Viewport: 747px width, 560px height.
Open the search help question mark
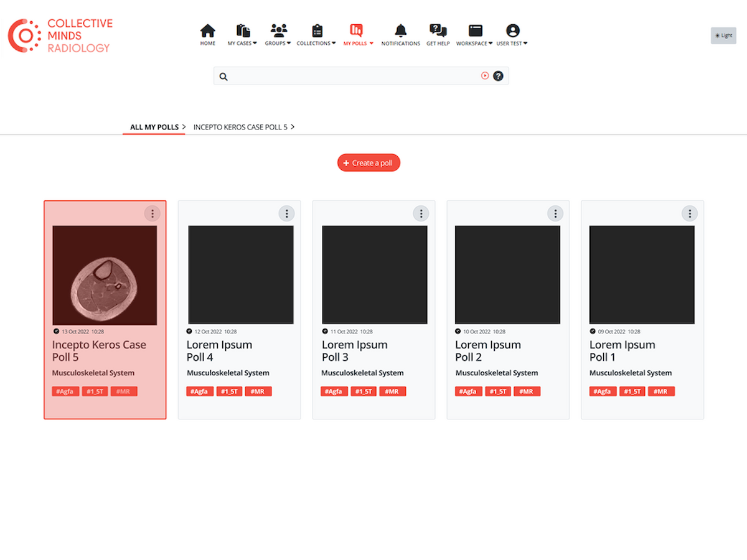click(498, 76)
